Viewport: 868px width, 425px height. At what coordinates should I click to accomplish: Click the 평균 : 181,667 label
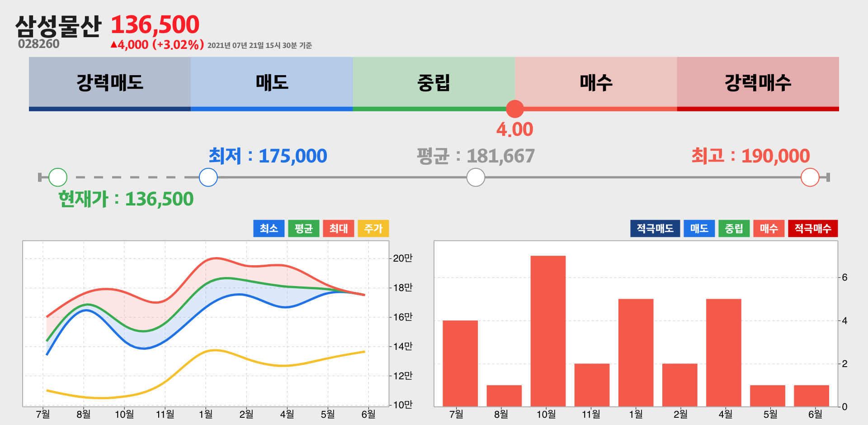click(476, 156)
